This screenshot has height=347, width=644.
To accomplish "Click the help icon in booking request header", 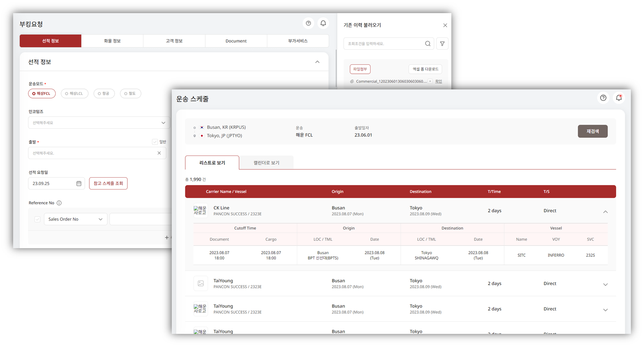I will 308,23.
